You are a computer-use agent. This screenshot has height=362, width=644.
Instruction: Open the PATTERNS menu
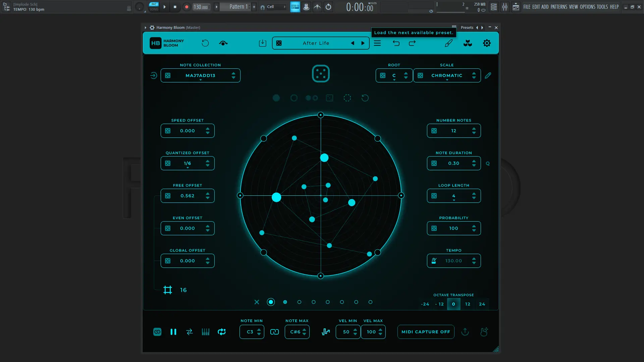559,7
